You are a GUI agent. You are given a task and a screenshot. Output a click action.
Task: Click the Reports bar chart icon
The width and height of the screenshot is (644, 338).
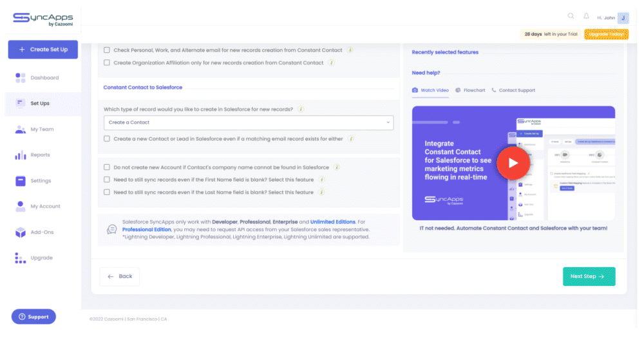[x=21, y=155]
